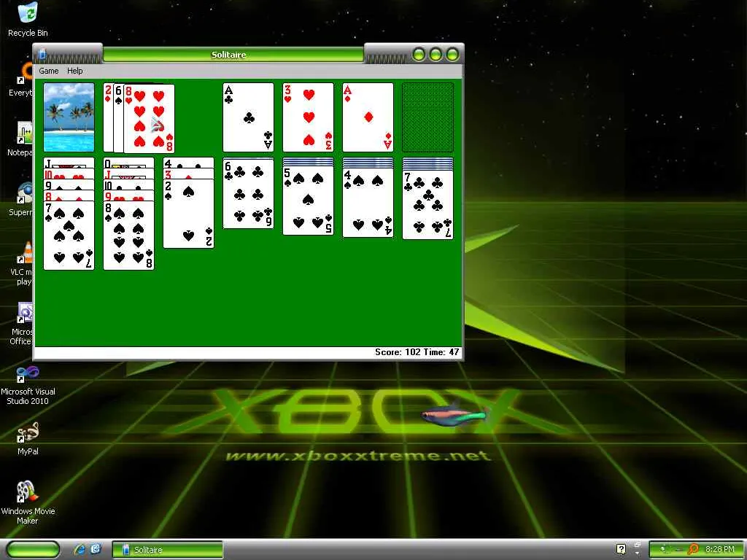
Task: Open Windows Movie Maker from desktop
Action: click(28, 503)
